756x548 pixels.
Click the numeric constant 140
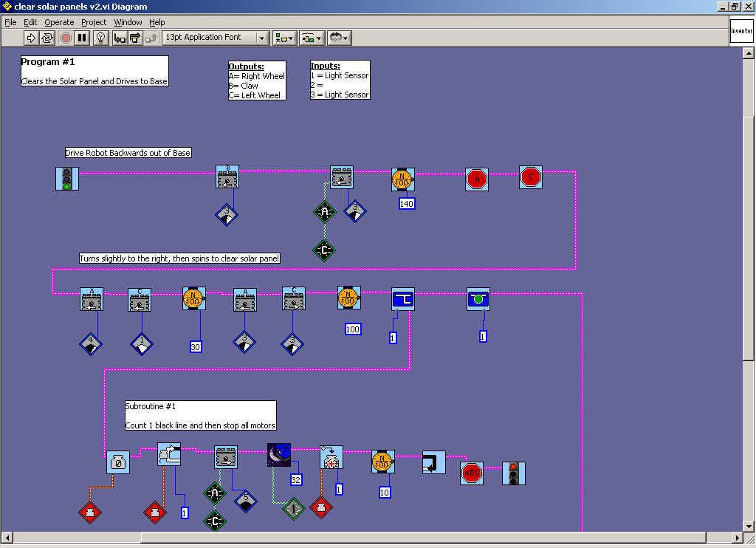pos(407,203)
